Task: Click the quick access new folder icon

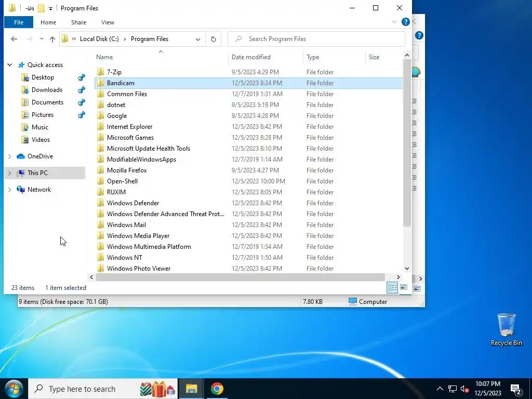Action: (x=41, y=8)
